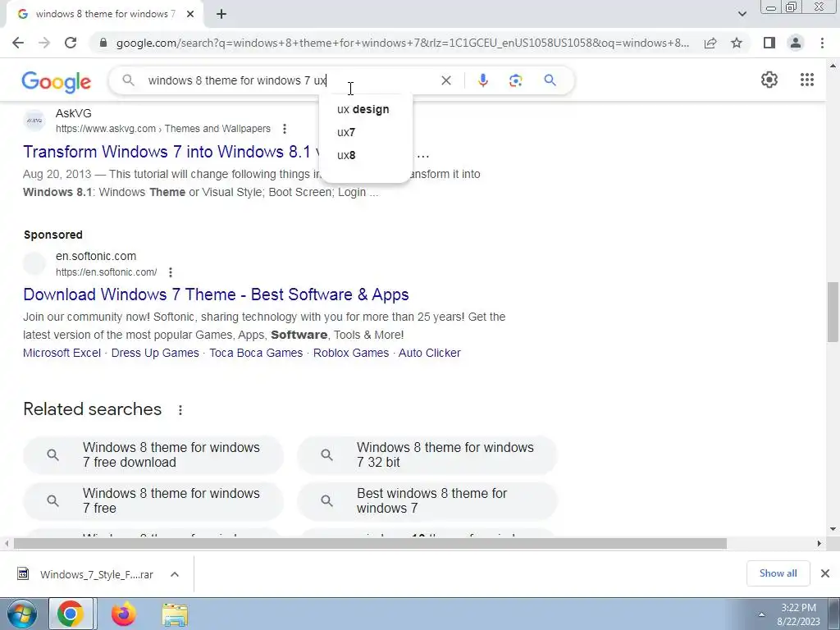
Task: Bookmark this page with the star icon
Action: [x=737, y=43]
